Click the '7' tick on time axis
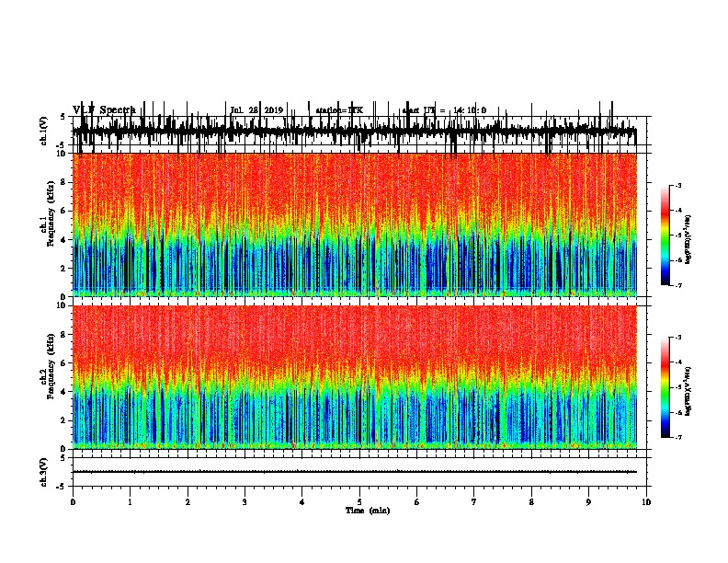 point(474,502)
